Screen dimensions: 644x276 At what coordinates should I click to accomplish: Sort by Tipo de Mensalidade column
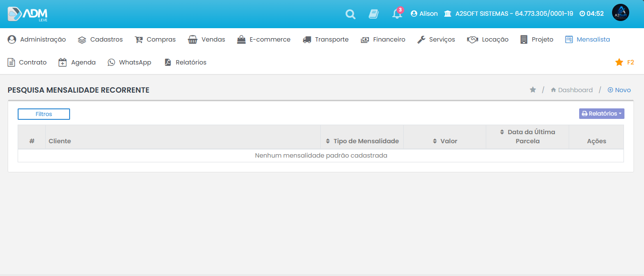coord(362,141)
